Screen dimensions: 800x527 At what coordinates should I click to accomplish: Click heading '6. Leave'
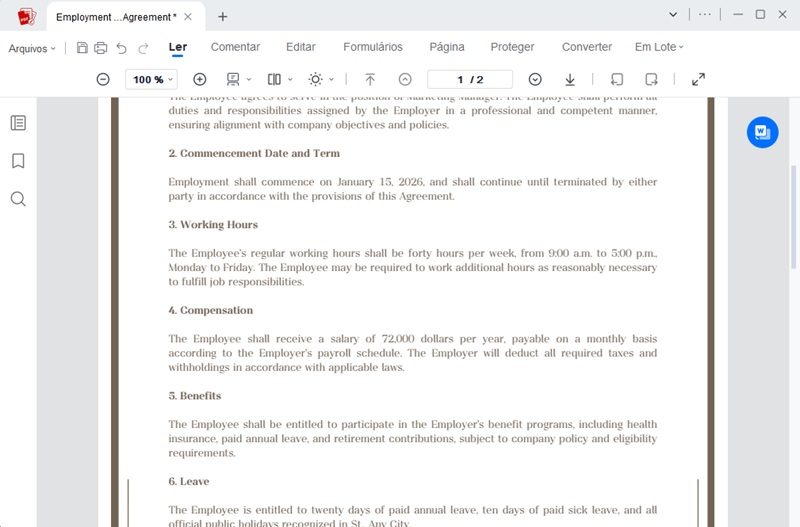coord(189,482)
